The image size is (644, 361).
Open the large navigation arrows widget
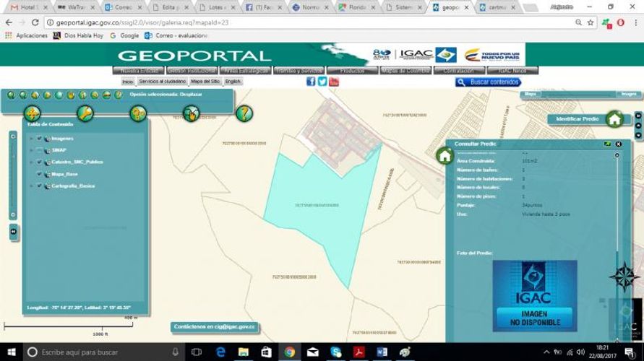point(32,113)
